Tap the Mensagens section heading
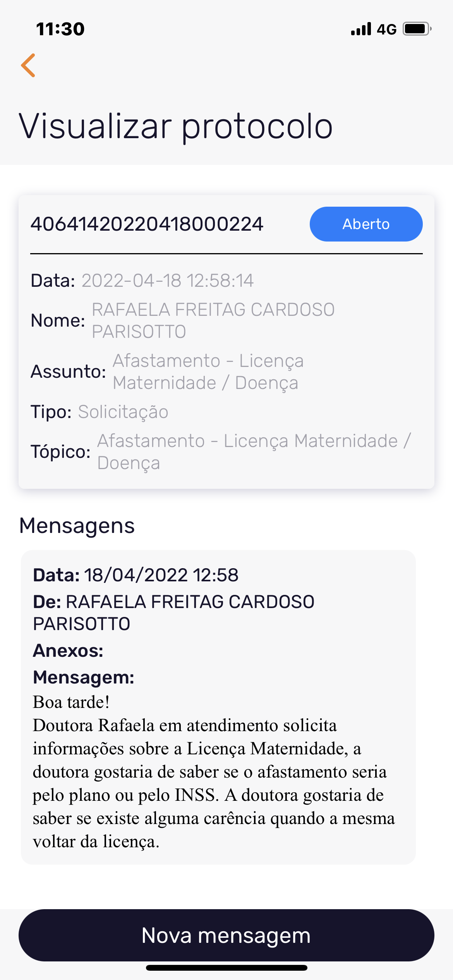The image size is (453, 980). (x=77, y=526)
